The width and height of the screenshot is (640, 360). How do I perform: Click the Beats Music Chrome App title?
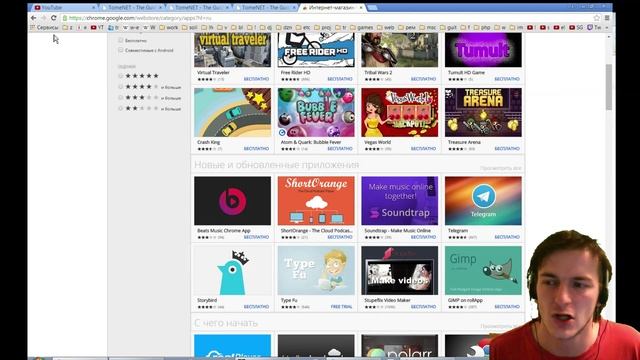coord(224,231)
